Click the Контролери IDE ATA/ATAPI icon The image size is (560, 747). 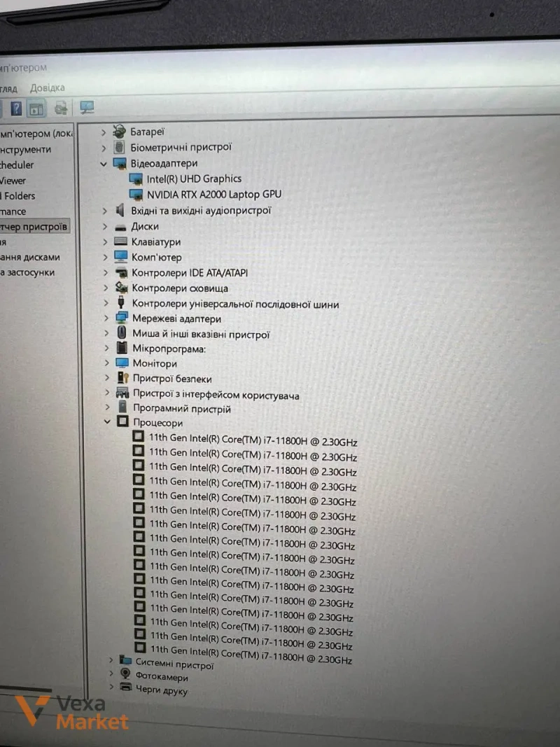[x=122, y=273]
